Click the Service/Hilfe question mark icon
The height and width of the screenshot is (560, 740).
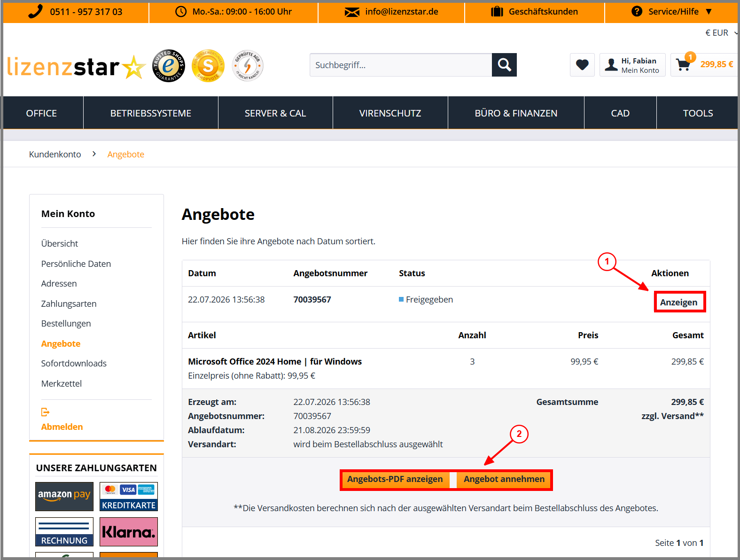(637, 11)
